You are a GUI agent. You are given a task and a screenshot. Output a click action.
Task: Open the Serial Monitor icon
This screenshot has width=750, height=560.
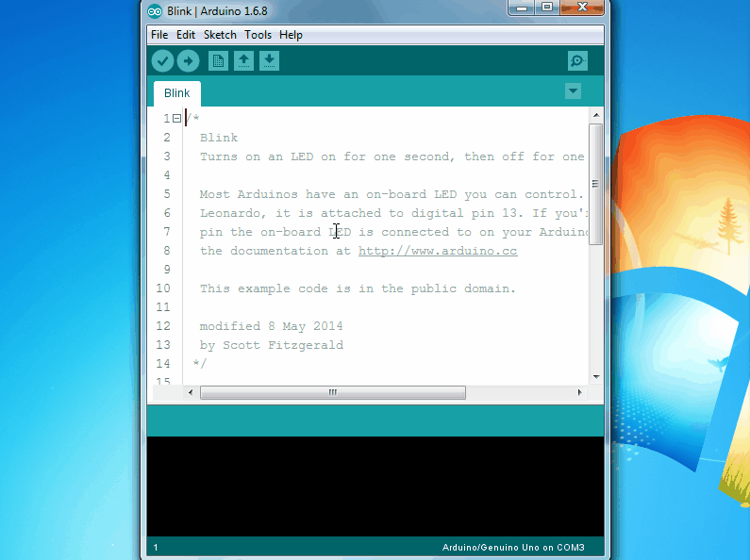tap(577, 61)
